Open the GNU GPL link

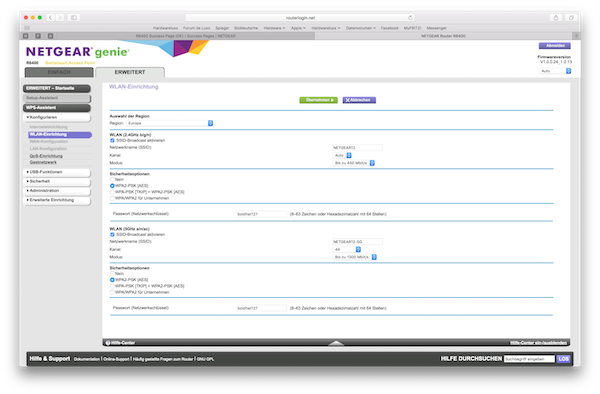(205, 359)
